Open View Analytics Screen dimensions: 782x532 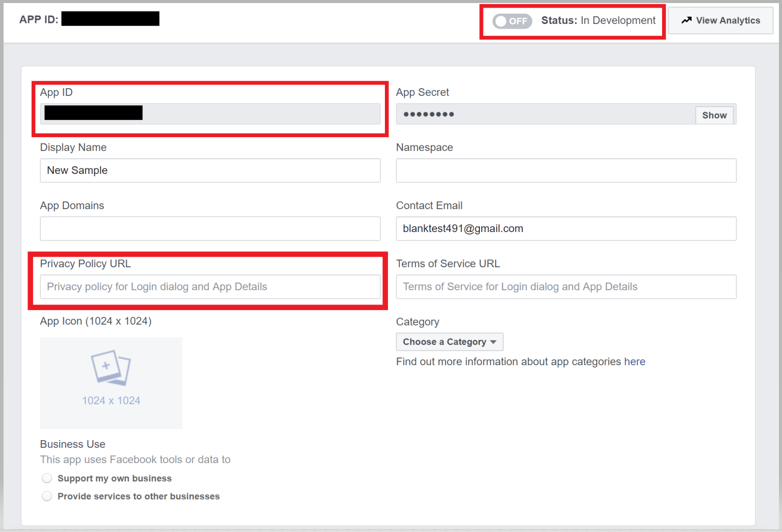(720, 20)
